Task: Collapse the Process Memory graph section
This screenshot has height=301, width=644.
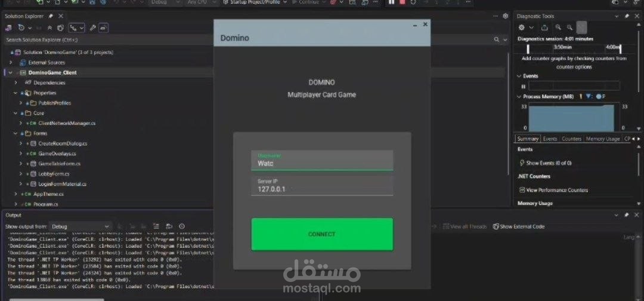Action: click(519, 97)
